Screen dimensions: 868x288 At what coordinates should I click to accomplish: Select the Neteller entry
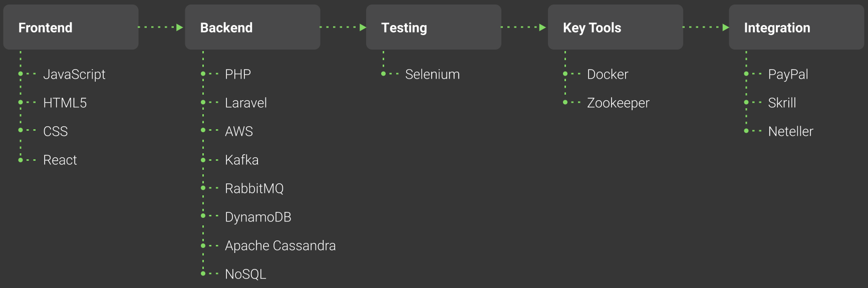(x=790, y=131)
